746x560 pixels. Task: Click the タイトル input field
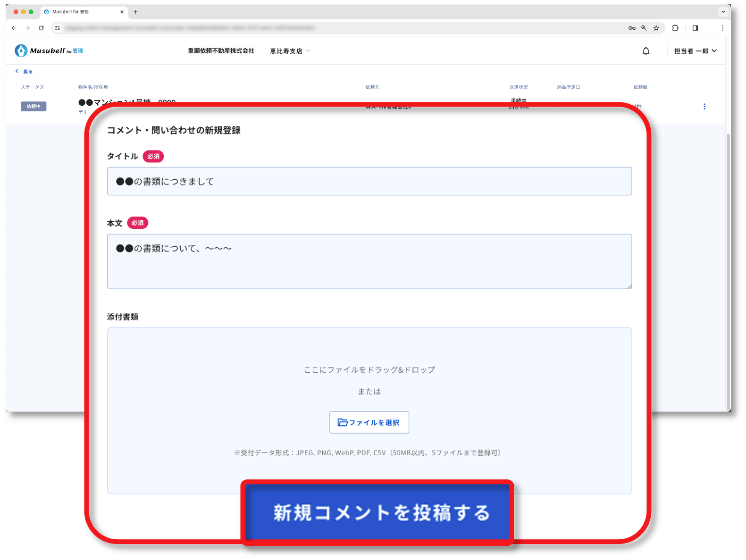pos(369,181)
